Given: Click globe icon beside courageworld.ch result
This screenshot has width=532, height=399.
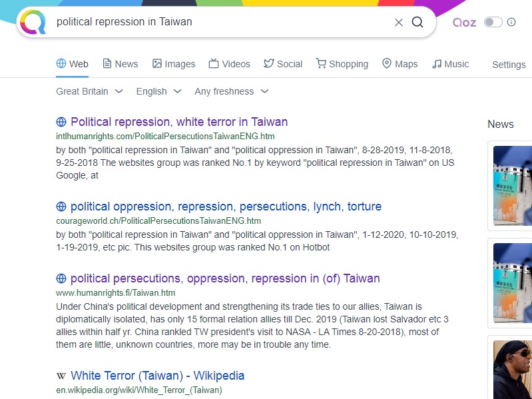Looking at the screenshot, I should point(61,206).
